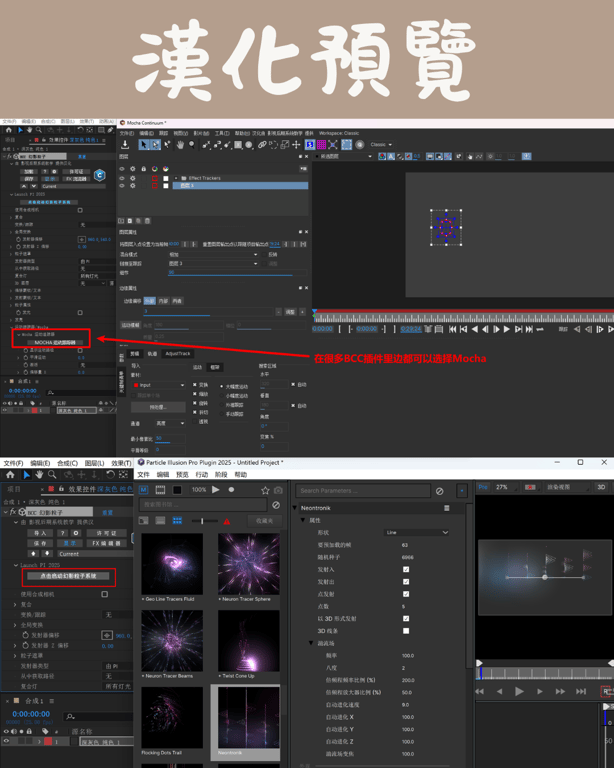
Task: Select the Hand tool in lower After Effects
Action: coord(39,475)
